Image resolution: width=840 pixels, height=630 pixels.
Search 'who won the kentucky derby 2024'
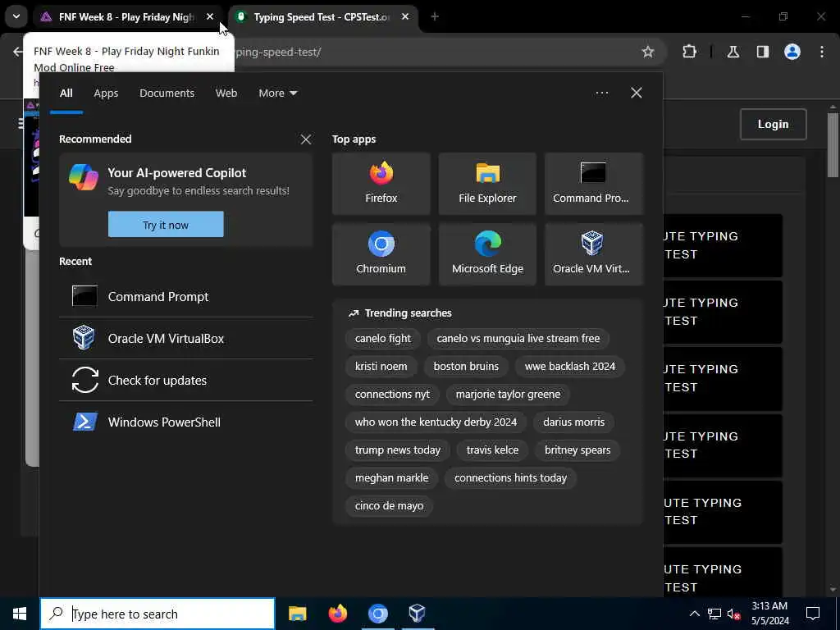coord(436,422)
